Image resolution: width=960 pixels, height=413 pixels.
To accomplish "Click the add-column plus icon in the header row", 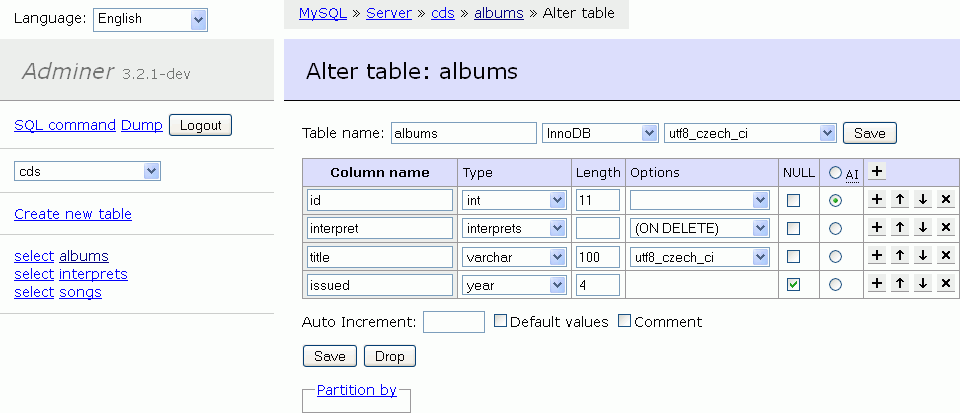I will pos(876,172).
